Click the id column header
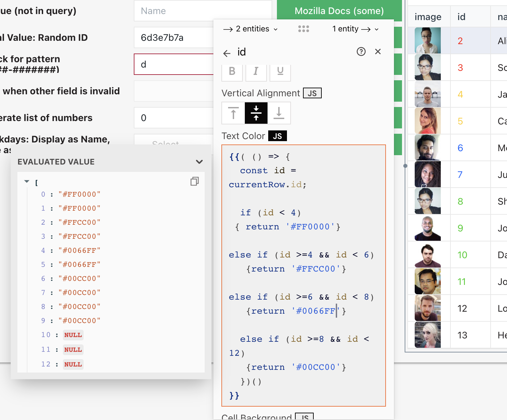This screenshot has width=507, height=420. point(462,17)
